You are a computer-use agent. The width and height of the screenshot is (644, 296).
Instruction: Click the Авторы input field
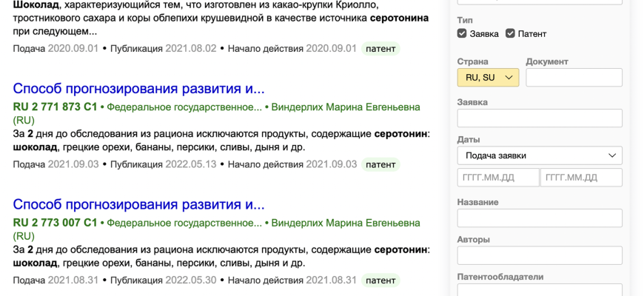(x=540, y=255)
